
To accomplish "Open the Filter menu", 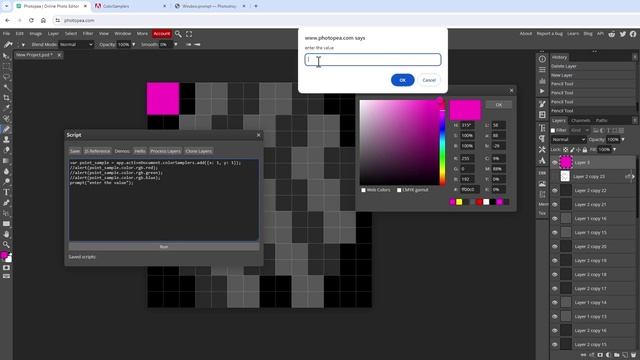I will click(88, 34).
